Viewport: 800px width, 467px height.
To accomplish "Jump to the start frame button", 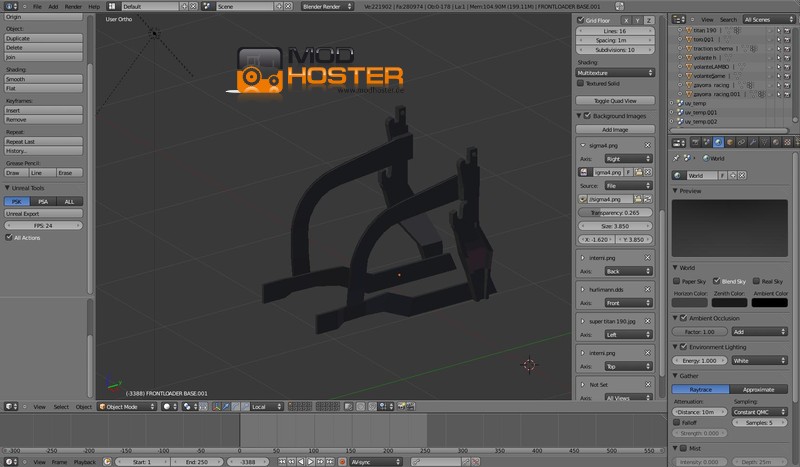I will [x=282, y=462].
